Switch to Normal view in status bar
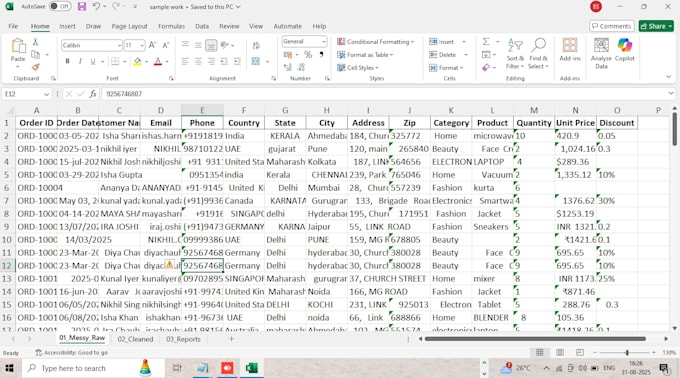The width and height of the screenshot is (680, 378). pos(539,352)
